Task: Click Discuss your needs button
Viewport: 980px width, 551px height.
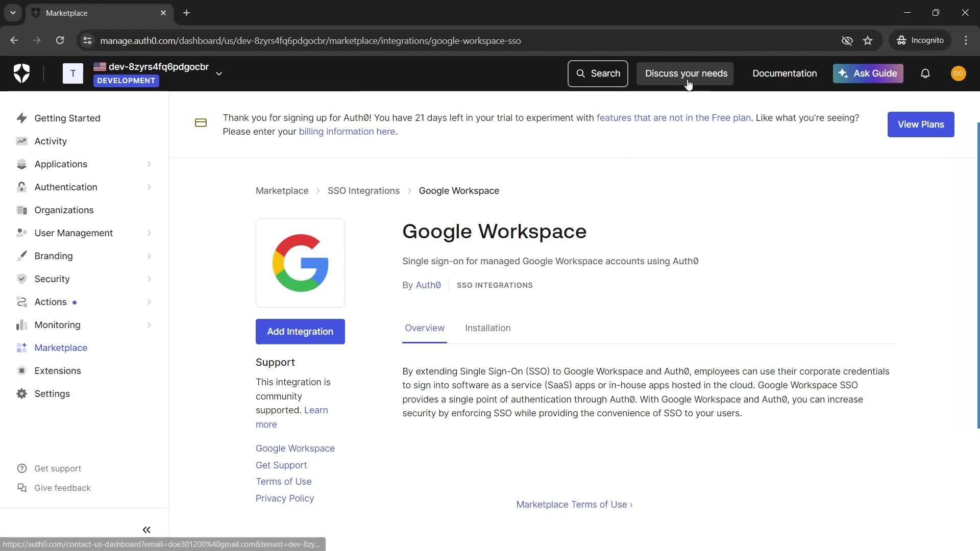Action: click(x=685, y=73)
